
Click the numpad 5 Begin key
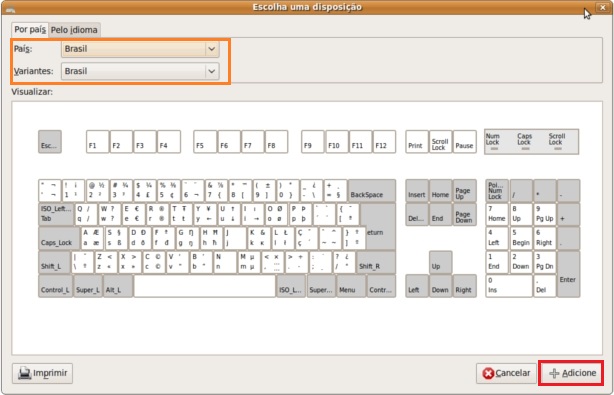tap(521, 238)
